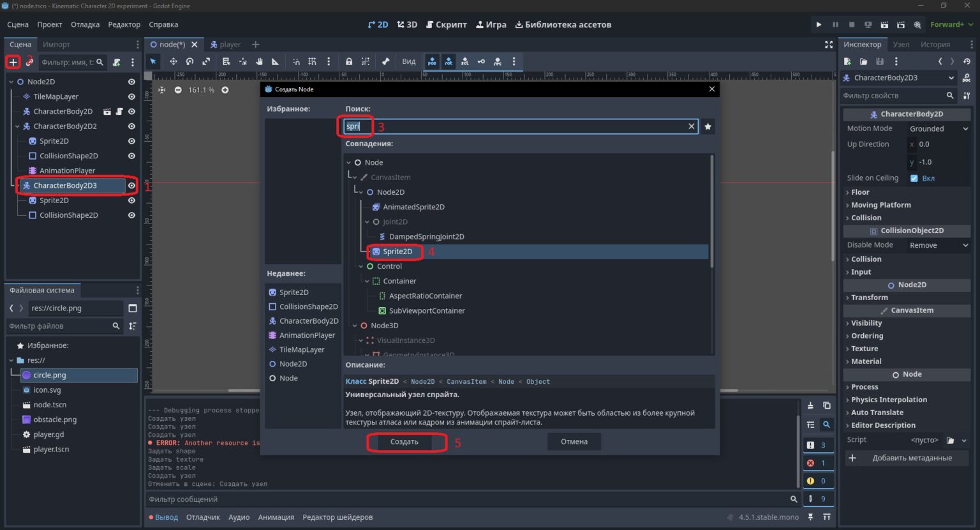980x530 pixels.
Task: Open the Forward+ renderer dropdown
Action: 951,25
